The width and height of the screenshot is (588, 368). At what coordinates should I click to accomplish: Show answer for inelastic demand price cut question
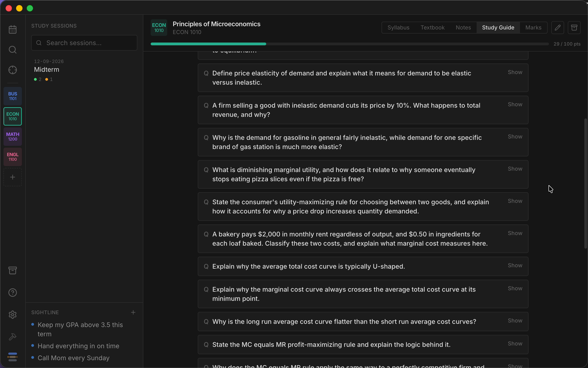[515, 105]
